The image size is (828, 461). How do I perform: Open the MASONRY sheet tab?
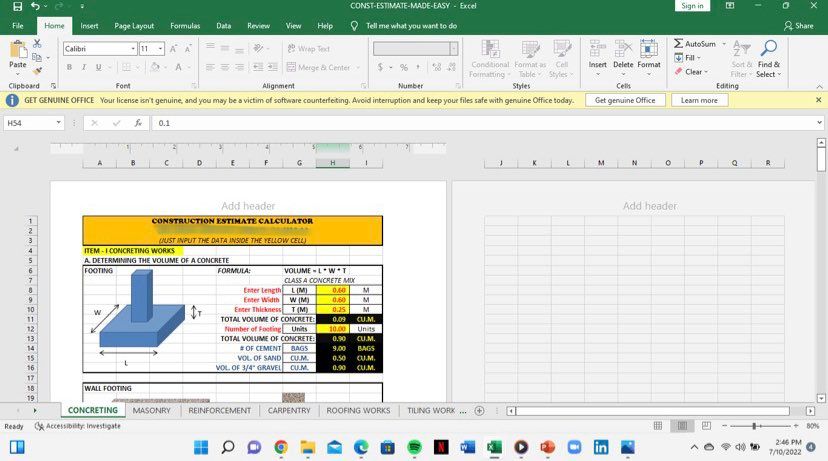coord(152,410)
